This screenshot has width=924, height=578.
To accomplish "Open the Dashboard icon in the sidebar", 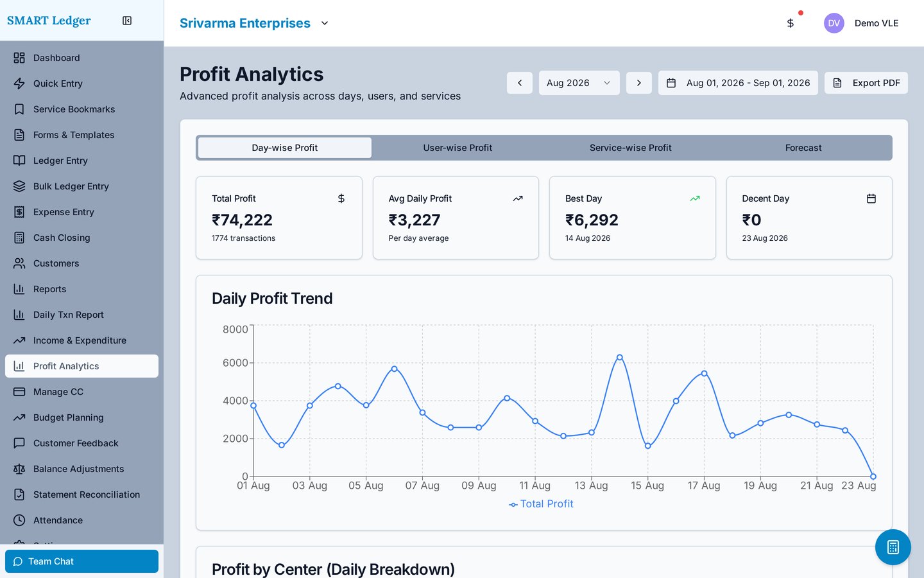I will (x=19, y=58).
